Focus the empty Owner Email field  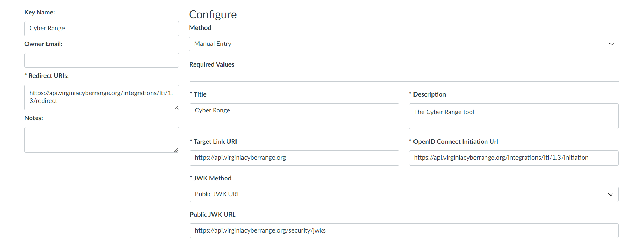(x=102, y=60)
